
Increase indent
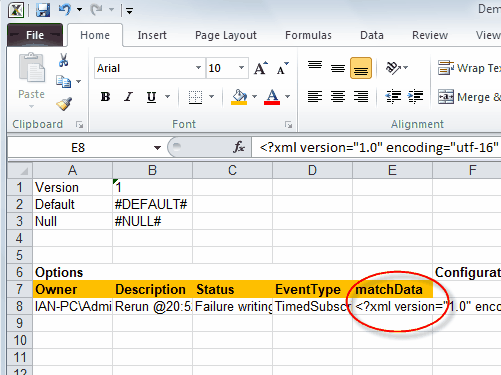point(415,97)
